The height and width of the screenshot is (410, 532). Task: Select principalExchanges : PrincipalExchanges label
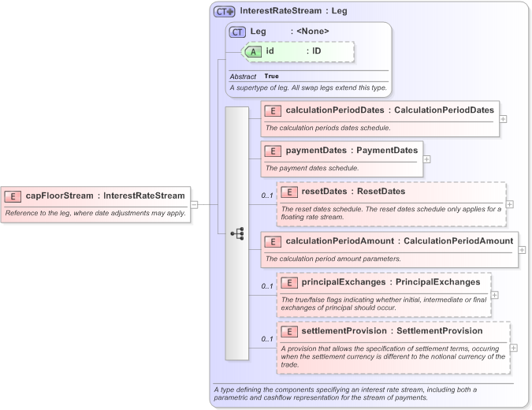coord(391,282)
